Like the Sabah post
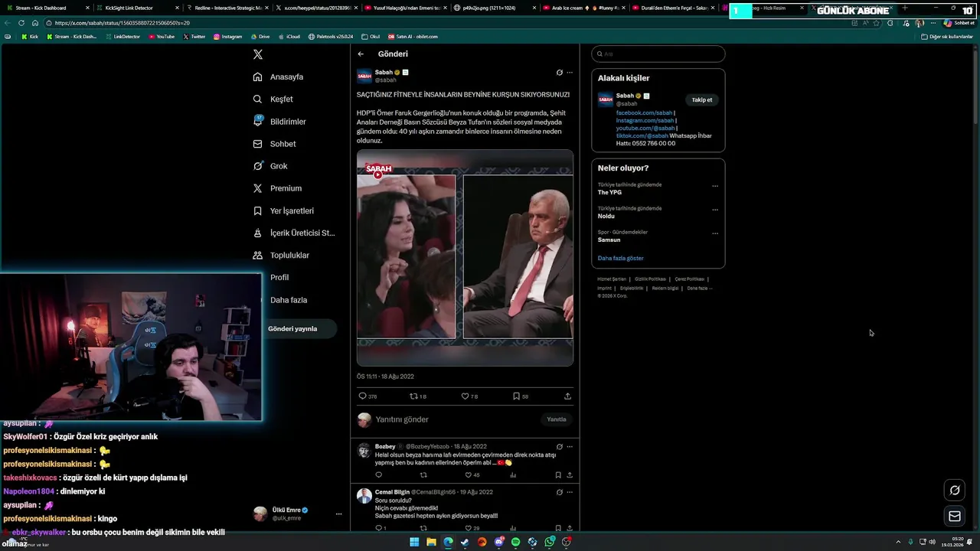This screenshot has height=551, width=980. pyautogui.click(x=469, y=396)
